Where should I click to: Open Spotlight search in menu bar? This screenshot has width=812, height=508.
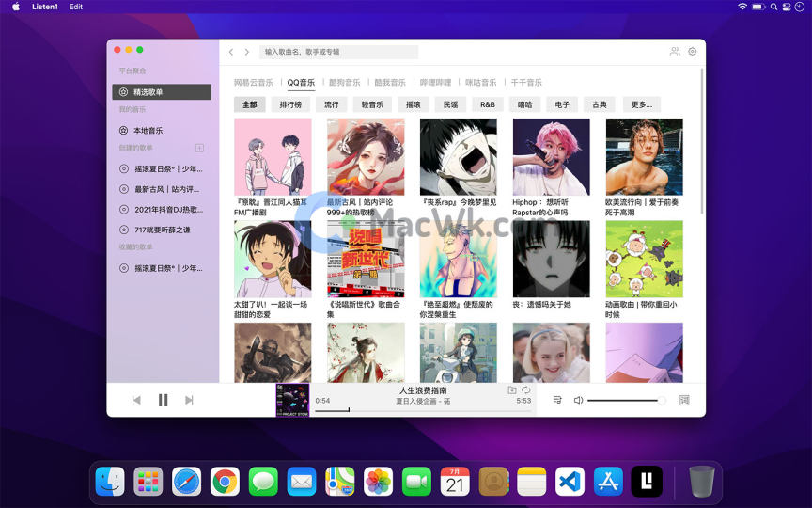coord(773,7)
